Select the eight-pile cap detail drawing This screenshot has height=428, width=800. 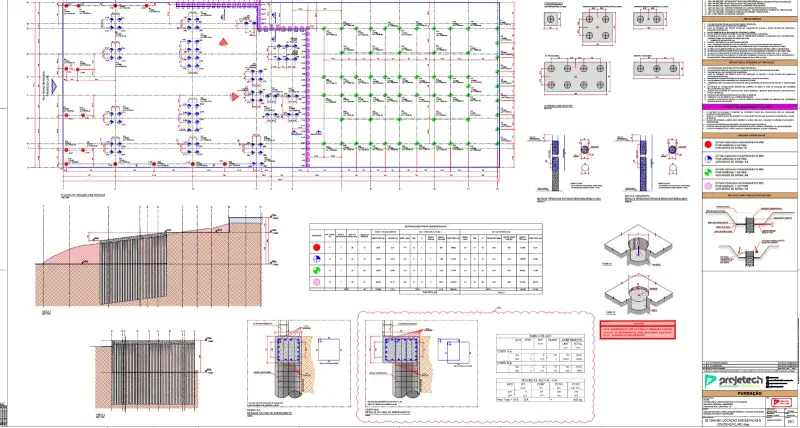click(x=580, y=76)
